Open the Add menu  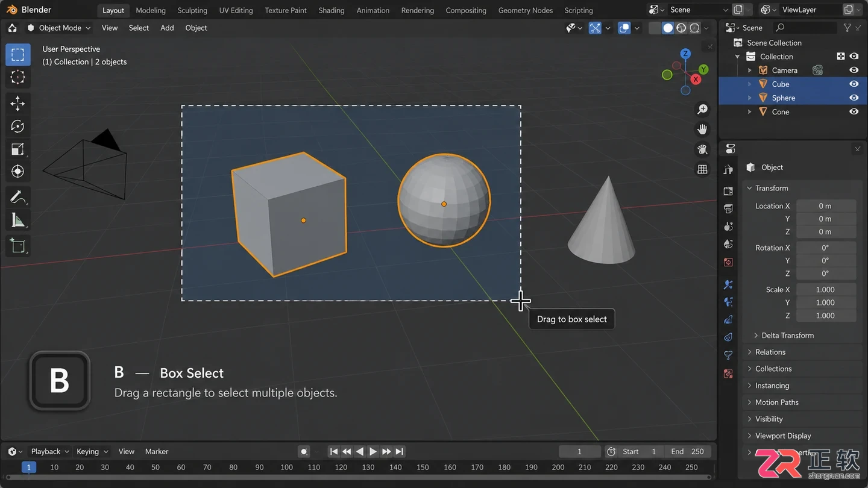click(x=167, y=28)
